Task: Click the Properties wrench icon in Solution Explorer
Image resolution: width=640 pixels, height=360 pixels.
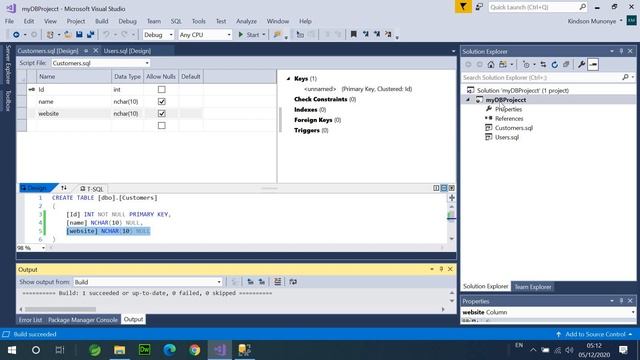Action: [x=581, y=64]
